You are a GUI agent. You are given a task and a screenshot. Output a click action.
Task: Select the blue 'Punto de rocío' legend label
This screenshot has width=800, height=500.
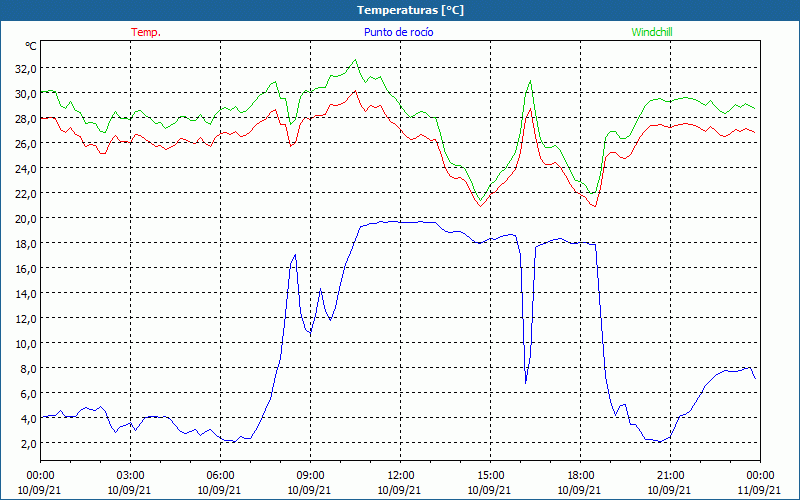coord(399,32)
